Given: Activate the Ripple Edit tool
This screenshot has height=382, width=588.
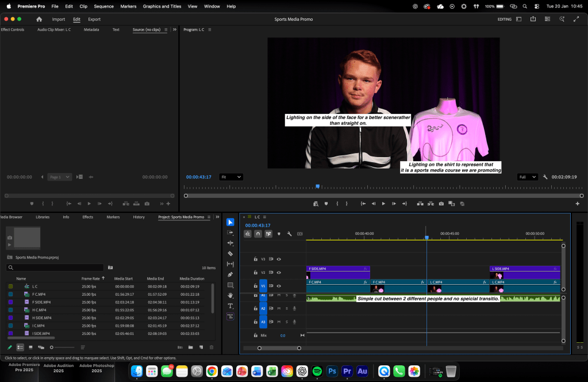Looking at the screenshot, I should pos(230,243).
